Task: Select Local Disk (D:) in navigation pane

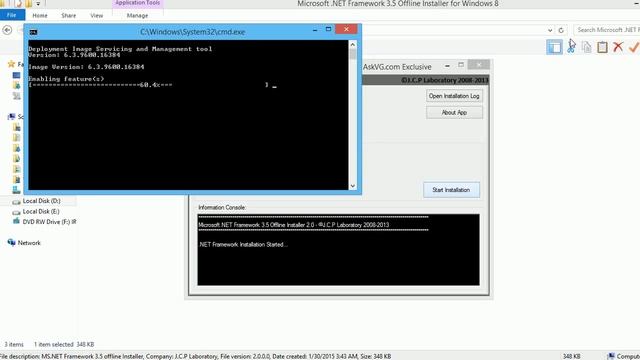Action: coord(41,201)
